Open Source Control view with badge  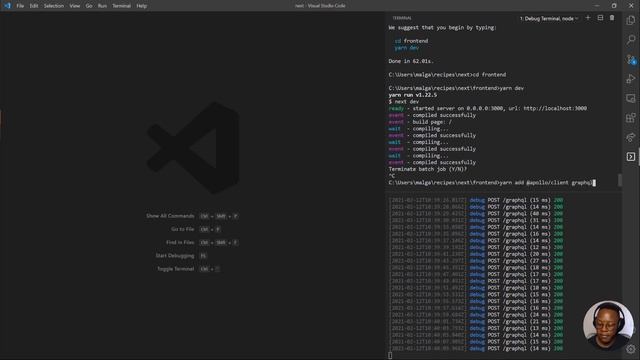(631, 60)
